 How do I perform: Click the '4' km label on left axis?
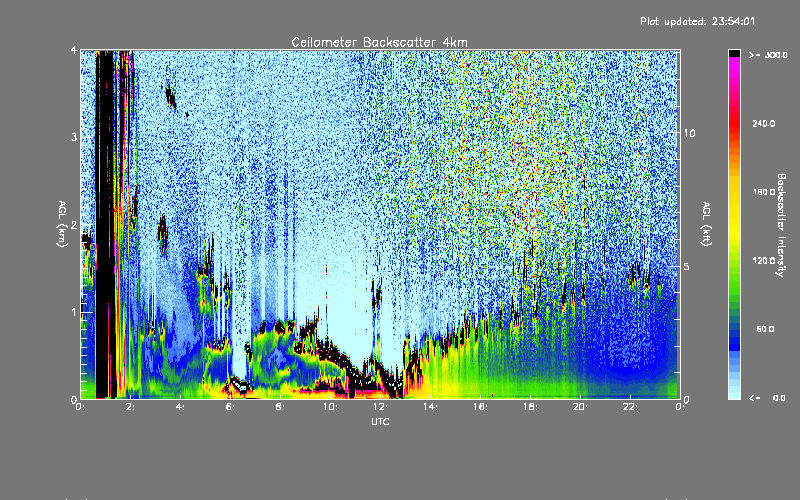pos(74,51)
